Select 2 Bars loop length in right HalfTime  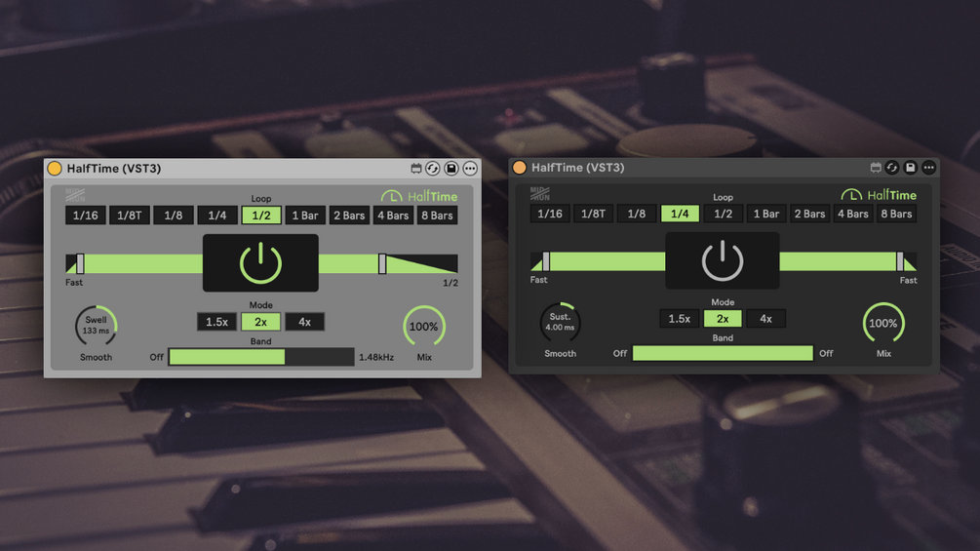coord(809,214)
